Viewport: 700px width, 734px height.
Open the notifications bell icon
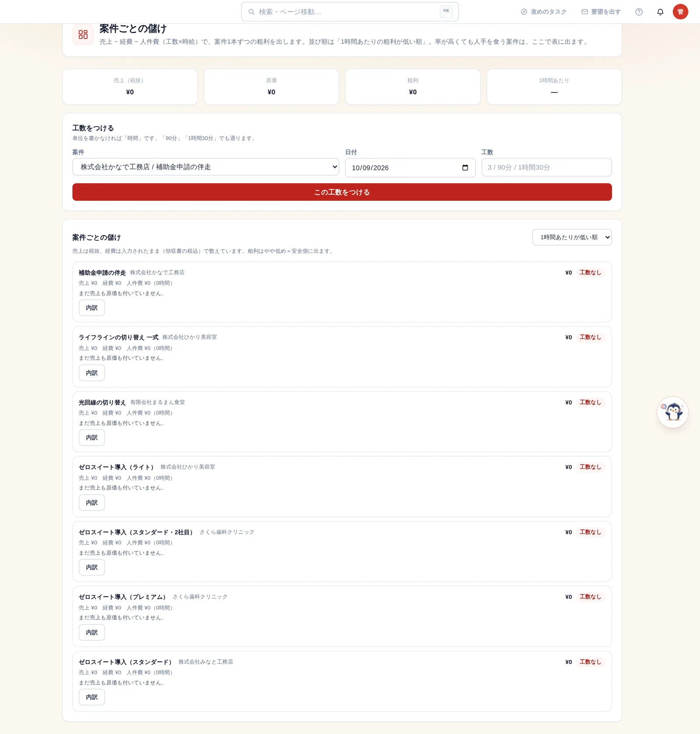[660, 12]
